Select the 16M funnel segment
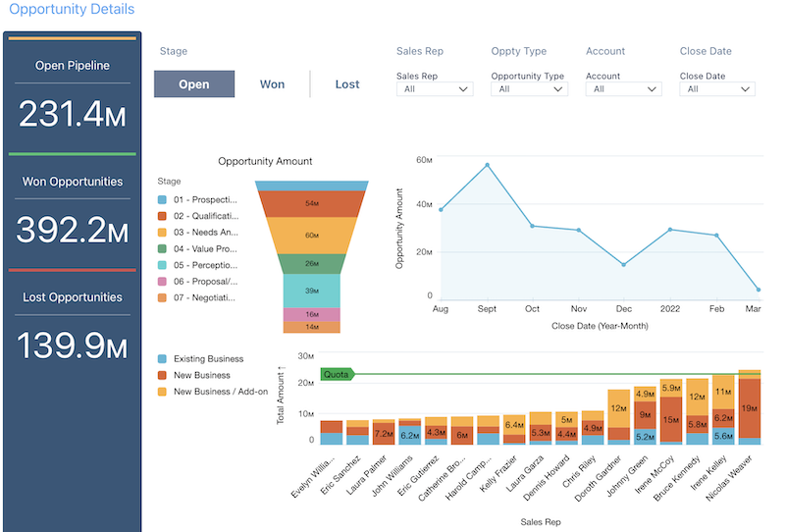The height and width of the screenshot is (532, 785). click(311, 314)
